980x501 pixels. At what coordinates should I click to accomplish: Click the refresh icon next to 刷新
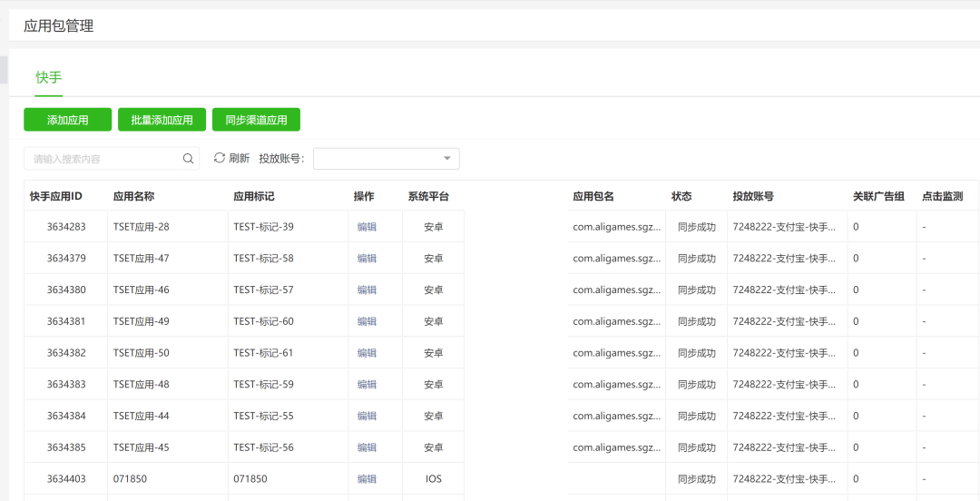[220, 158]
